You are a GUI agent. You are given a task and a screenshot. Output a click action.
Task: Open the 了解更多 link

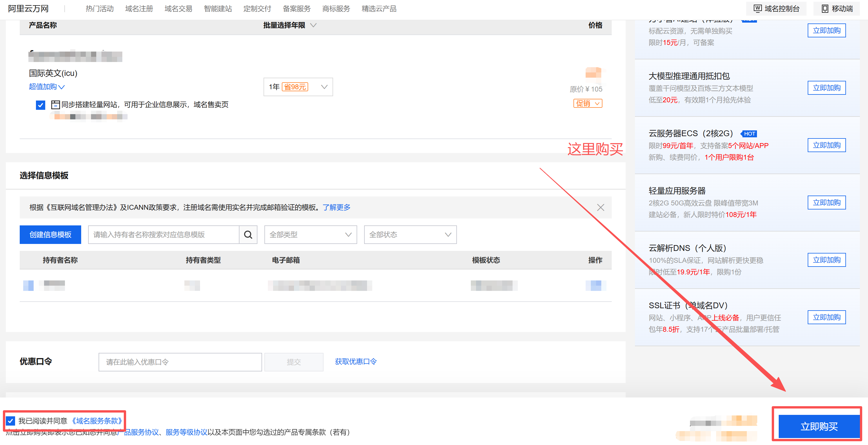coord(336,207)
